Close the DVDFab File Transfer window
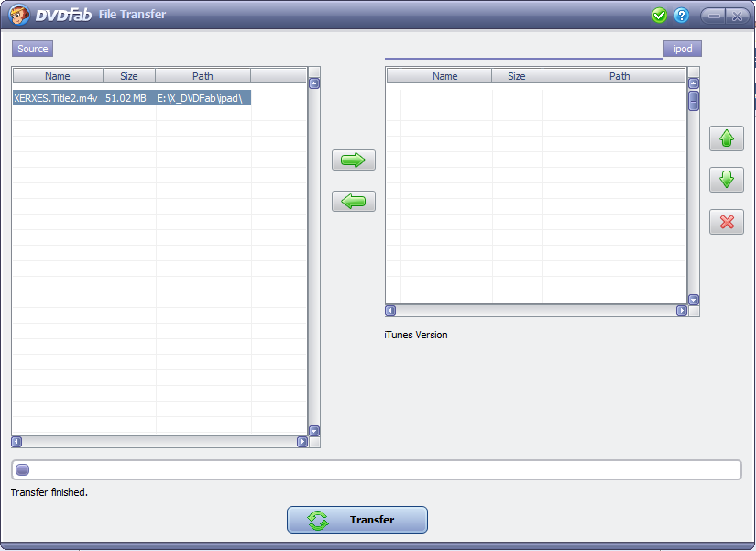Screen dimensions: 756x551 click(737, 16)
